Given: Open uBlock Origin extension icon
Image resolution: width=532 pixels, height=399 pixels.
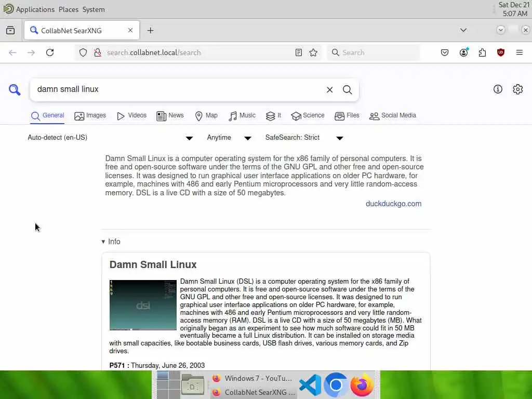Looking at the screenshot, I should tap(500, 52).
